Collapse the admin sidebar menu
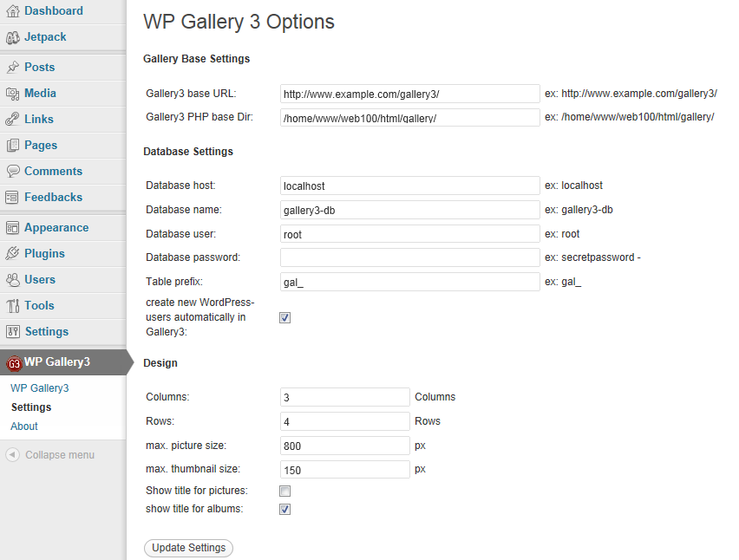The height and width of the screenshot is (560, 739). pos(50,455)
